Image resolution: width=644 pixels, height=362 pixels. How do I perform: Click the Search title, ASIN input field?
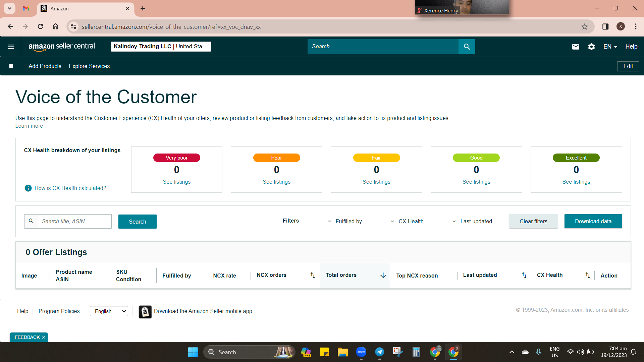[x=74, y=222]
